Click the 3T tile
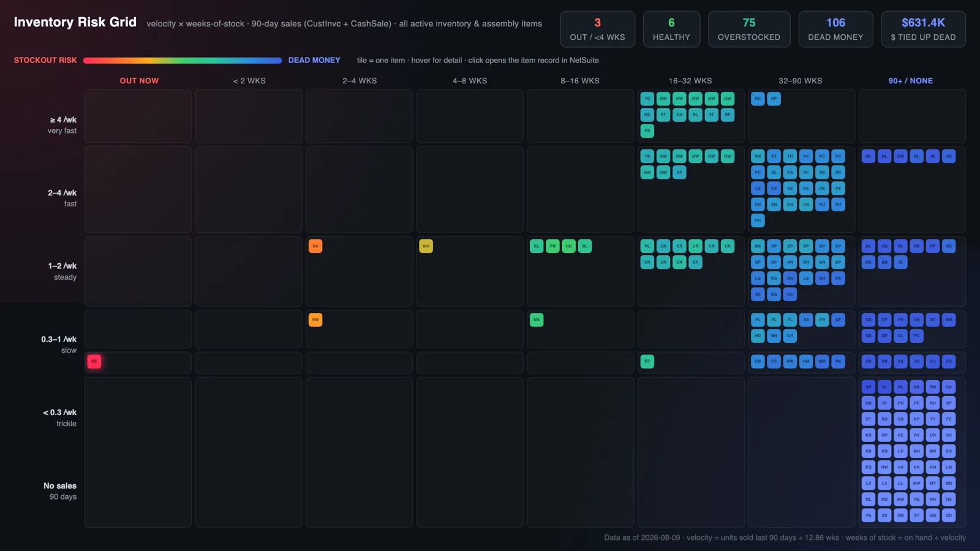 coord(711,114)
